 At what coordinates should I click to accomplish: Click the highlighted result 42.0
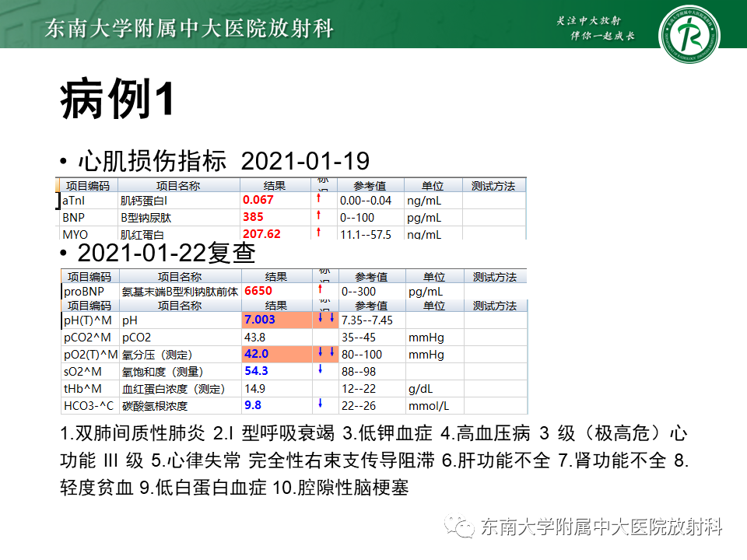pyautogui.click(x=256, y=354)
